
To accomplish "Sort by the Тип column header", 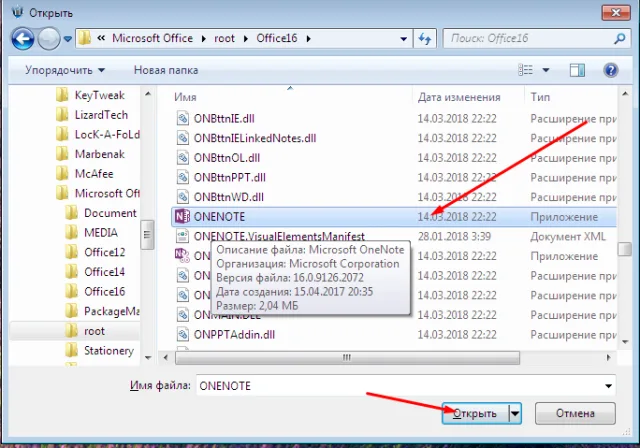I will tap(540, 97).
